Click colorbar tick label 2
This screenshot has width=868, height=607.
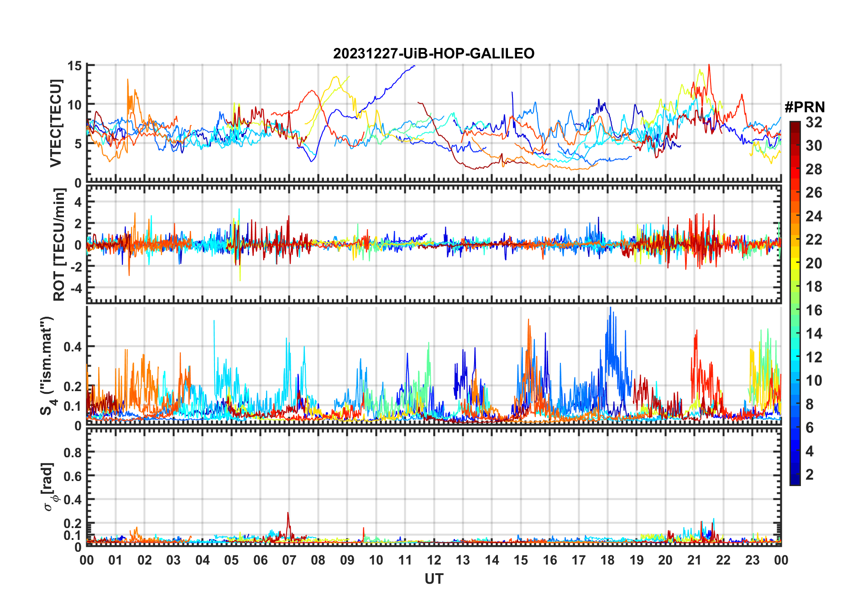810,475
